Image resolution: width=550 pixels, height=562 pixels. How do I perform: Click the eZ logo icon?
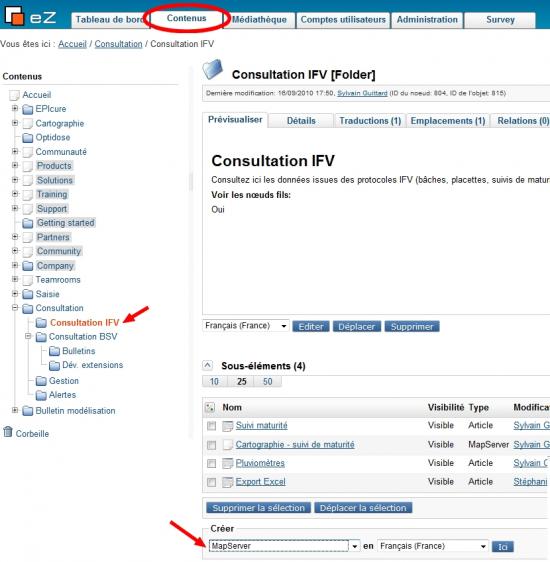[x=14, y=16]
